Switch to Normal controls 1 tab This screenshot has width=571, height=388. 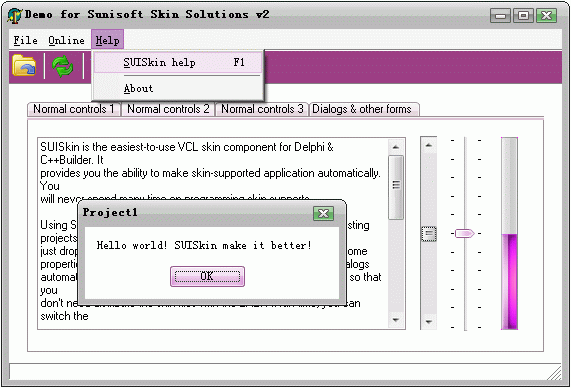[74, 109]
